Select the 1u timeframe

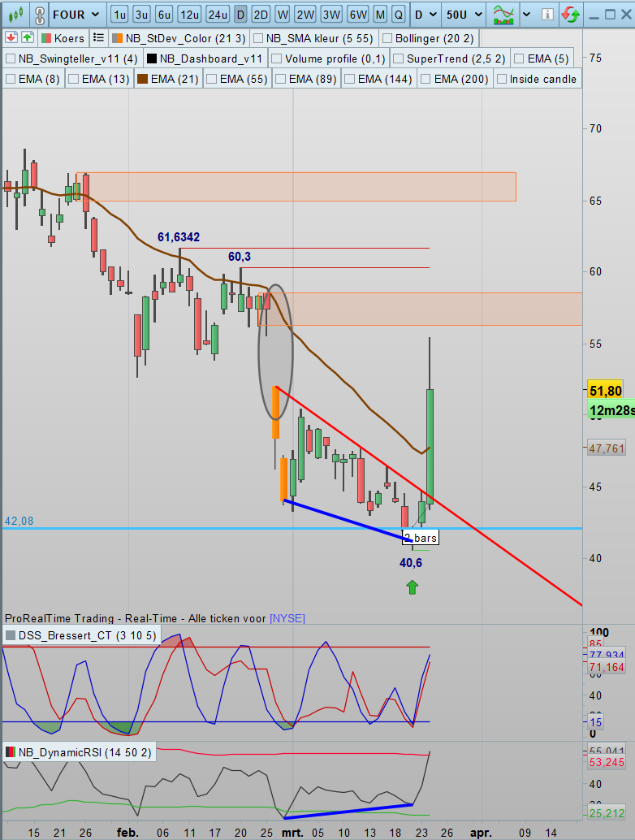tap(119, 15)
